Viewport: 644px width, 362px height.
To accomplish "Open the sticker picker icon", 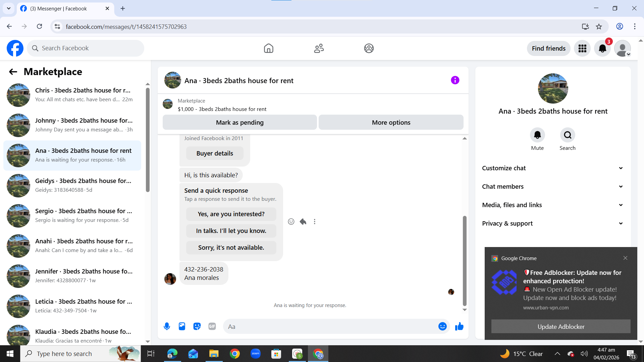I will click(197, 326).
